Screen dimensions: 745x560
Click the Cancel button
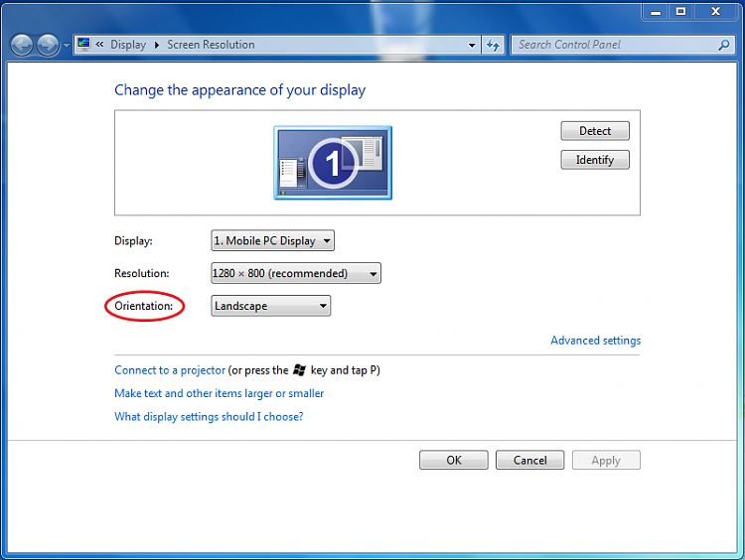[529, 461]
